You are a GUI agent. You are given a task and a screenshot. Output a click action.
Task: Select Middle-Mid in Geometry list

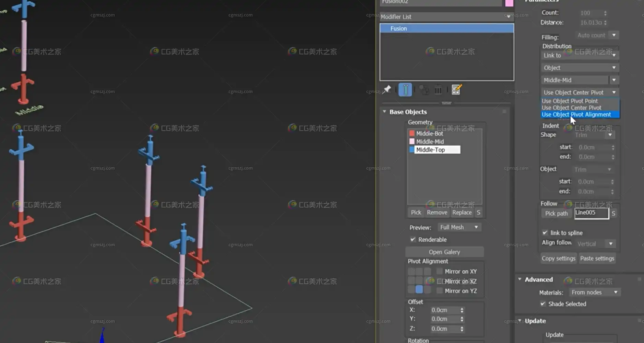(x=430, y=141)
